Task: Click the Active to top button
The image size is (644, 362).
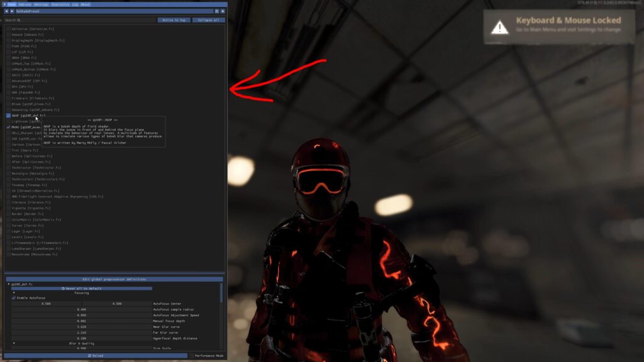Action: click(x=174, y=20)
